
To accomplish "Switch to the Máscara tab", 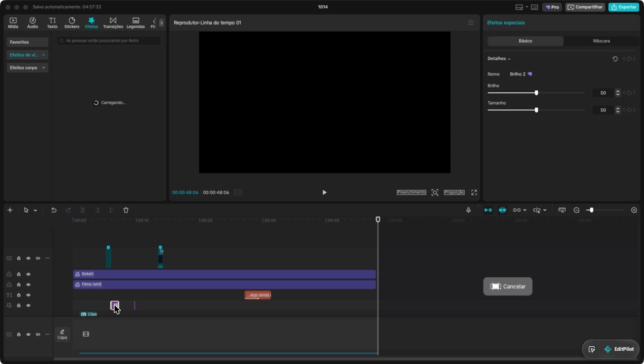I will click(x=601, y=41).
